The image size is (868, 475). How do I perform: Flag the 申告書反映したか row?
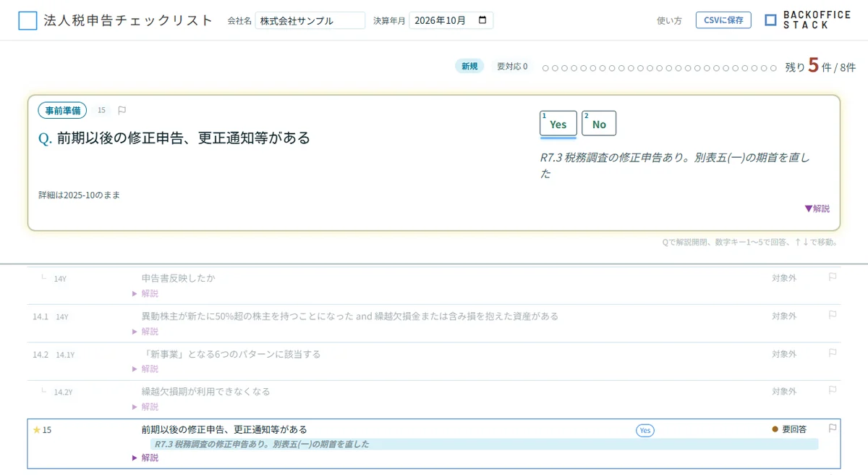[x=833, y=277]
